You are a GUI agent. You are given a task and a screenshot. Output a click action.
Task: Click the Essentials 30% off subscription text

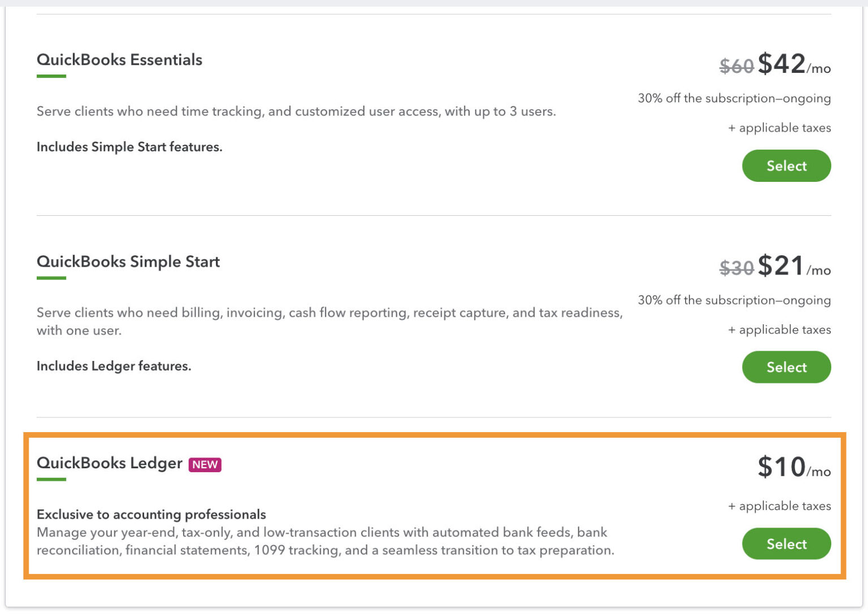pos(734,98)
